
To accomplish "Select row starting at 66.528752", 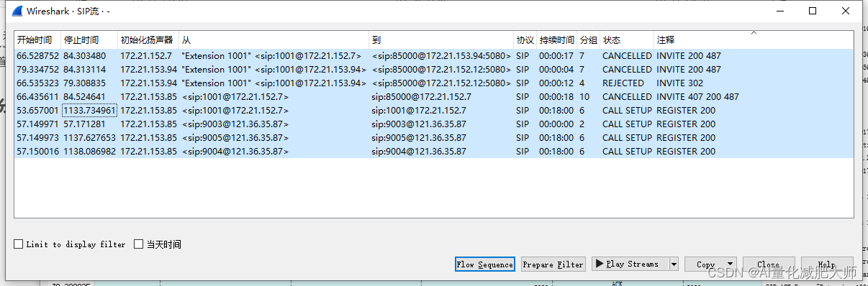I will [x=434, y=55].
